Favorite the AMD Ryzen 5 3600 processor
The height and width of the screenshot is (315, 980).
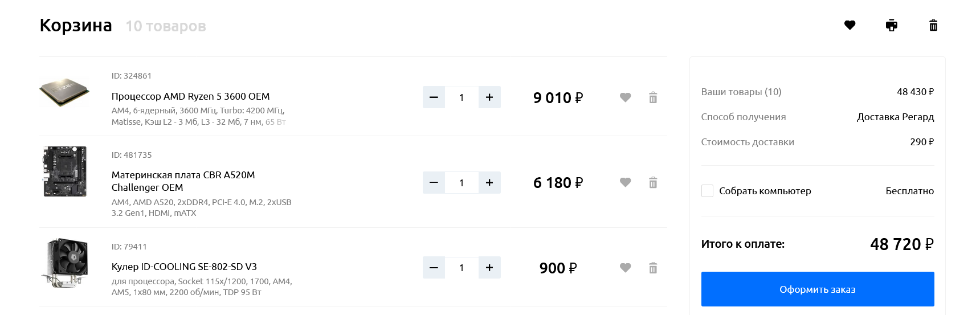pyautogui.click(x=625, y=97)
